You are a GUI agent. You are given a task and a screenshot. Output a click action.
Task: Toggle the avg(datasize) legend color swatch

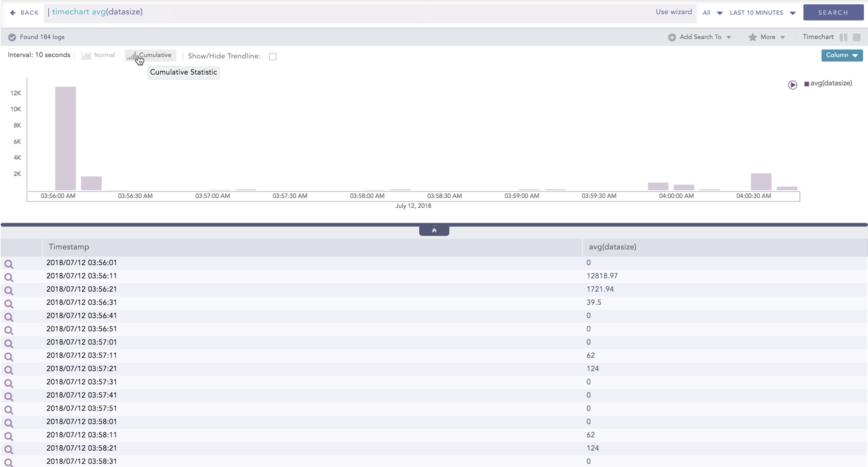807,84
